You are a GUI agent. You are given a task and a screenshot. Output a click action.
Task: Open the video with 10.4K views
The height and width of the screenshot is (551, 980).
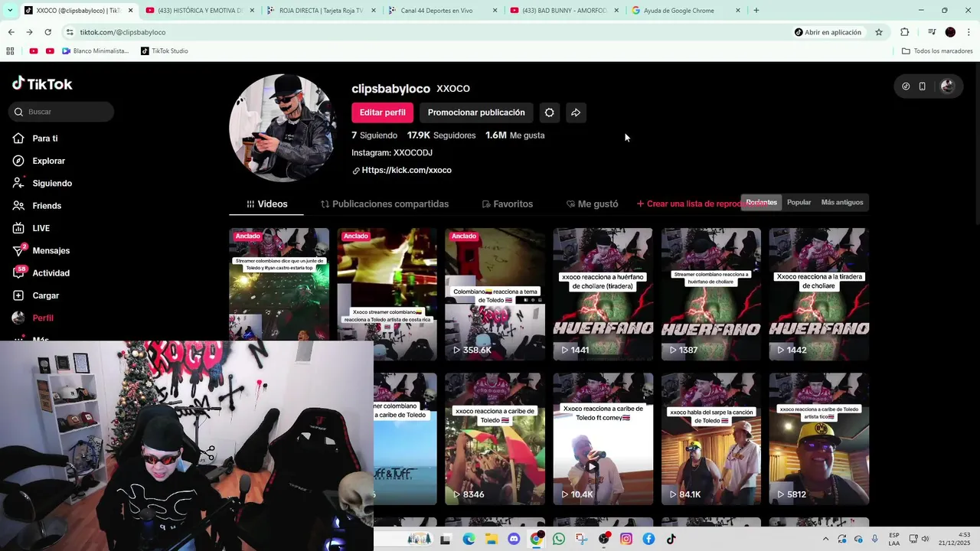click(x=603, y=439)
